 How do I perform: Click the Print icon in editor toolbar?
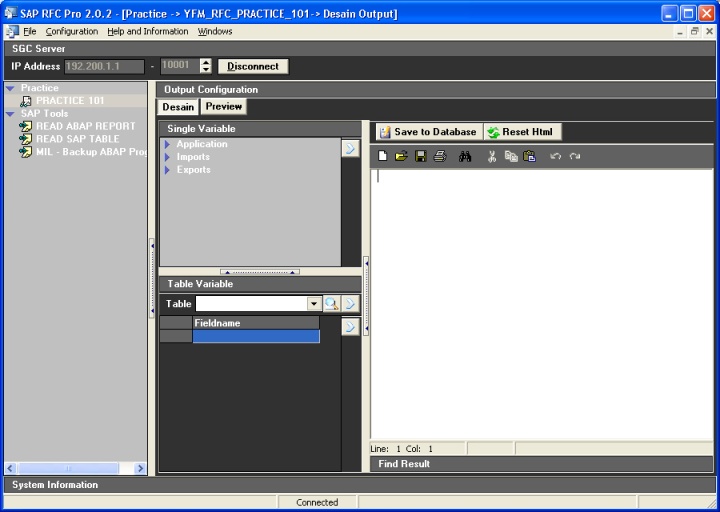(x=439, y=157)
